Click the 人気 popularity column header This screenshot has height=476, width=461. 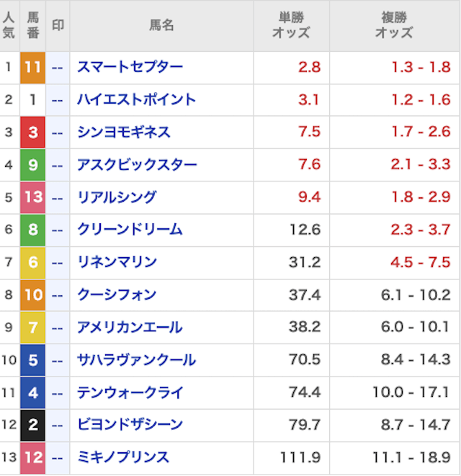pyautogui.click(x=9, y=25)
